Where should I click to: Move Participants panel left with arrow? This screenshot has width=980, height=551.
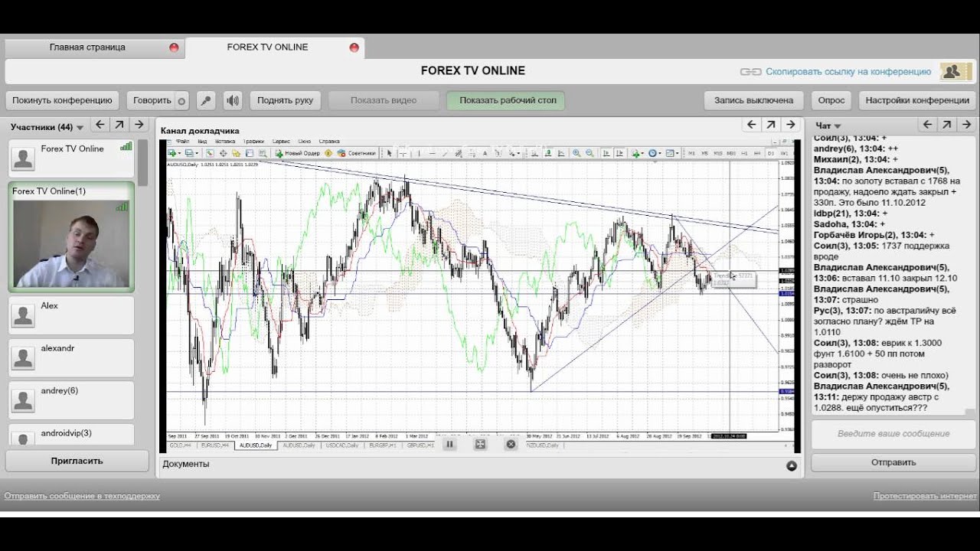pyautogui.click(x=100, y=125)
